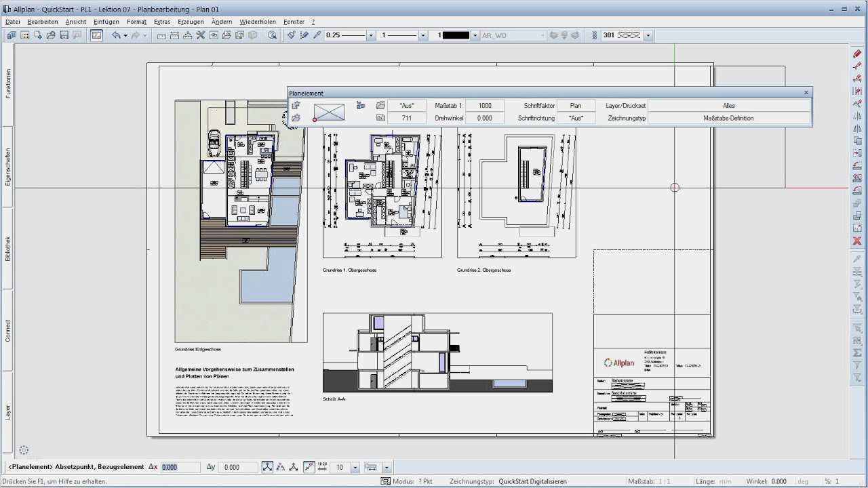The image size is (868, 488).
Task: Click the Drehwinkel 0.000 field
Action: (485, 118)
